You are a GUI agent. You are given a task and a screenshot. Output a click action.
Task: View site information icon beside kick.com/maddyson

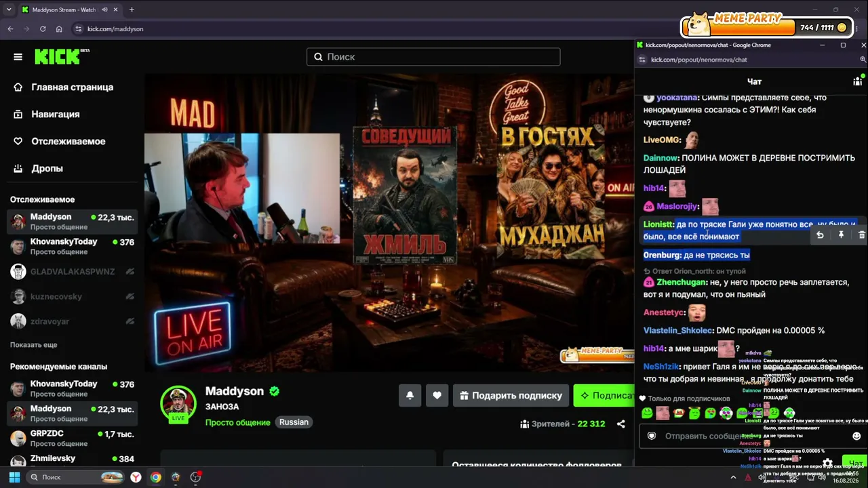(x=79, y=29)
